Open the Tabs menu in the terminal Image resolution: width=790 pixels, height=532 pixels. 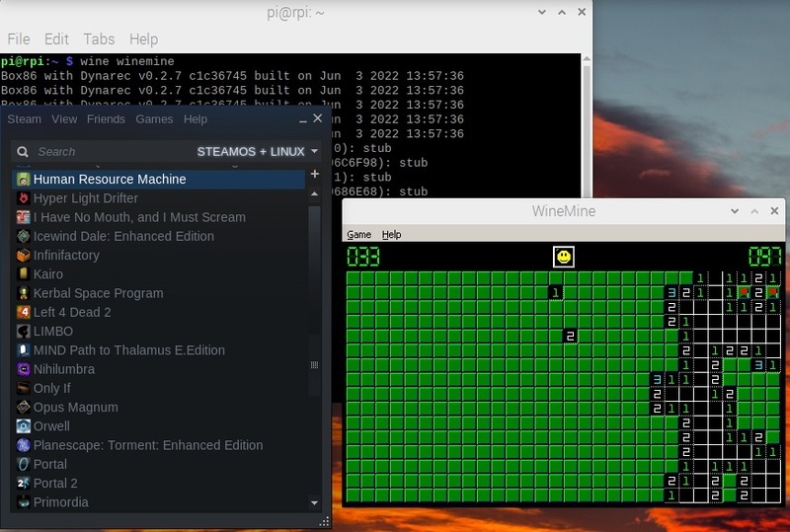[x=99, y=39]
